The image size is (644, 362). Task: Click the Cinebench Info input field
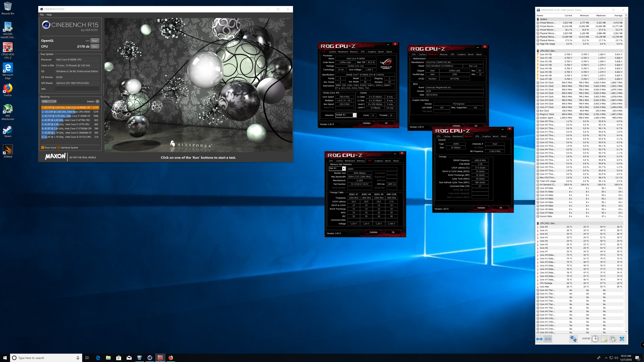[x=77, y=89]
